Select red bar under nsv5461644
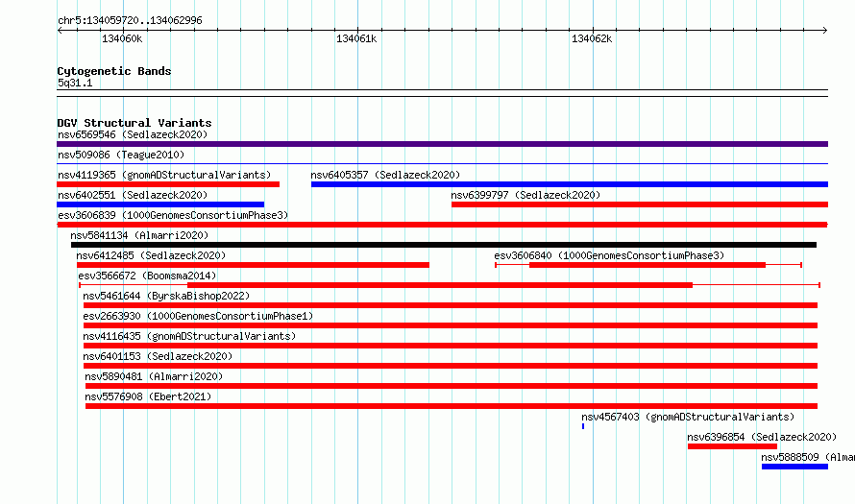The width and height of the screenshot is (855, 504). coord(451,305)
